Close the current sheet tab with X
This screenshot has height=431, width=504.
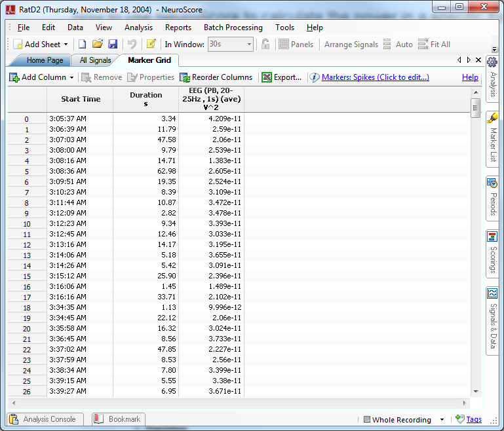coord(478,60)
